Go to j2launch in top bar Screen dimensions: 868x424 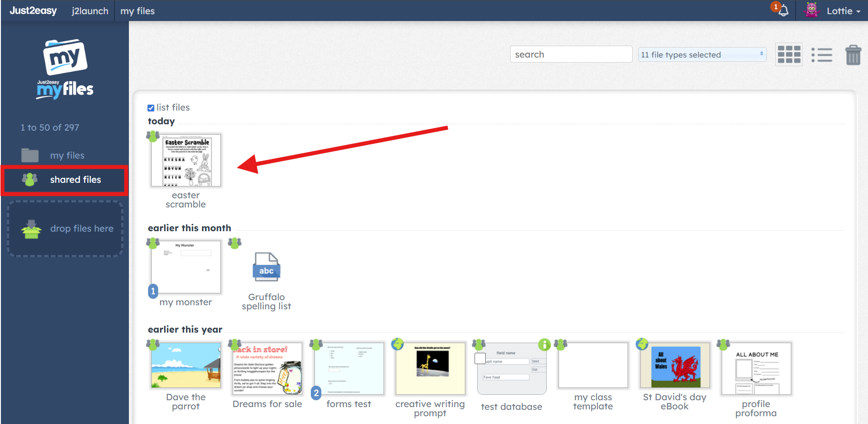pos(90,11)
